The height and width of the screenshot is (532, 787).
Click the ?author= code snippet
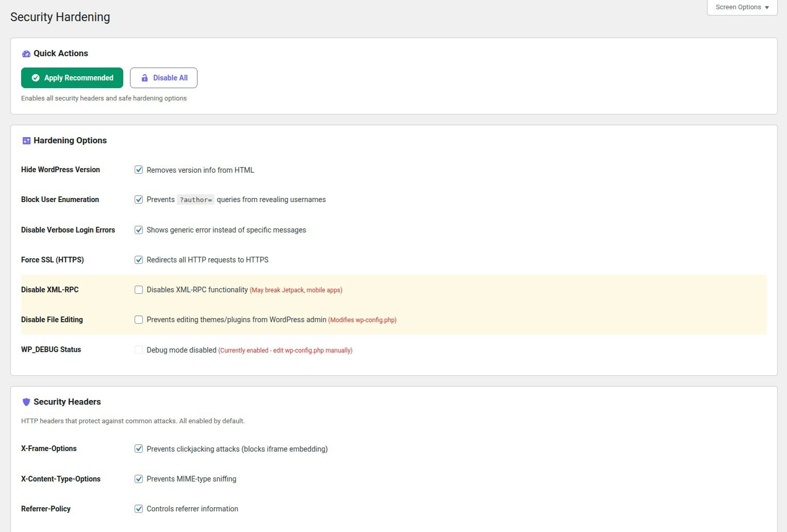[195, 200]
